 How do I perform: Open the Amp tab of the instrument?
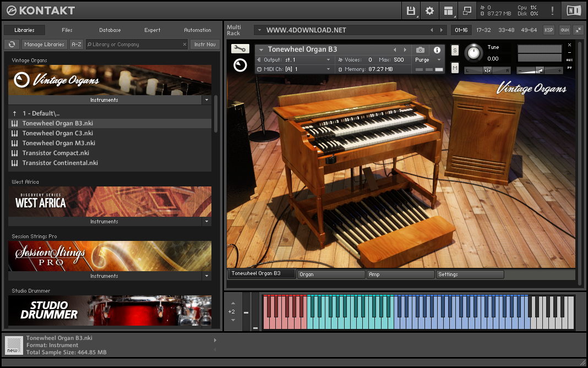tap(400, 274)
